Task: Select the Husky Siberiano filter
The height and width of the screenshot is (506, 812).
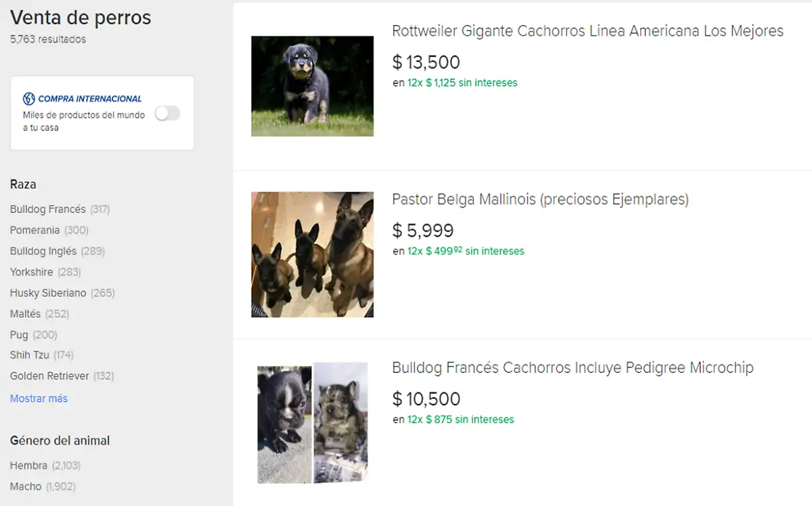Action: coord(47,293)
